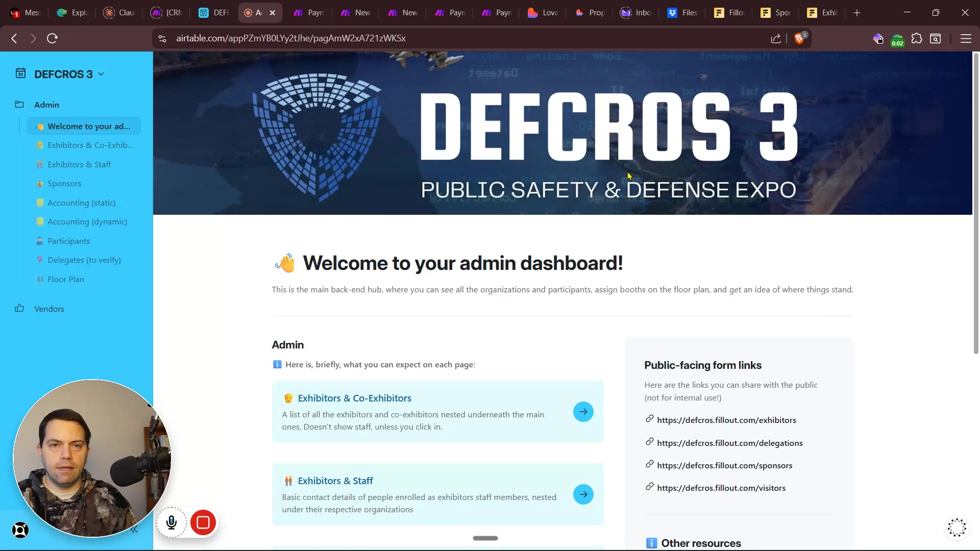
Task: Open the Vendors section
Action: tap(49, 309)
